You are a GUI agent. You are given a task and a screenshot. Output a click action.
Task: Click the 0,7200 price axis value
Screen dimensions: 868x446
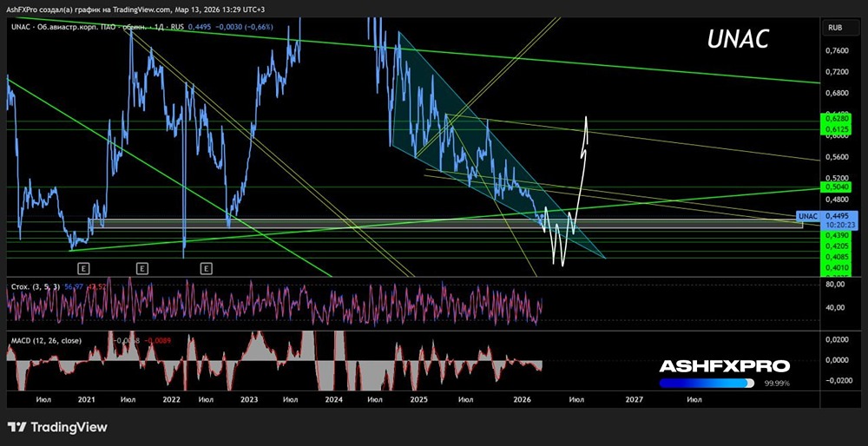tap(836, 73)
